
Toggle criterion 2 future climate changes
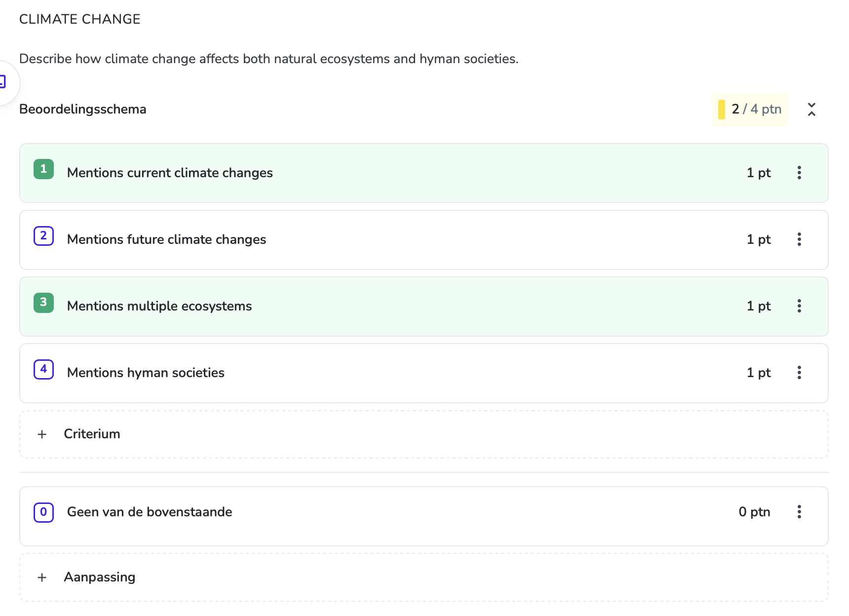(x=43, y=235)
